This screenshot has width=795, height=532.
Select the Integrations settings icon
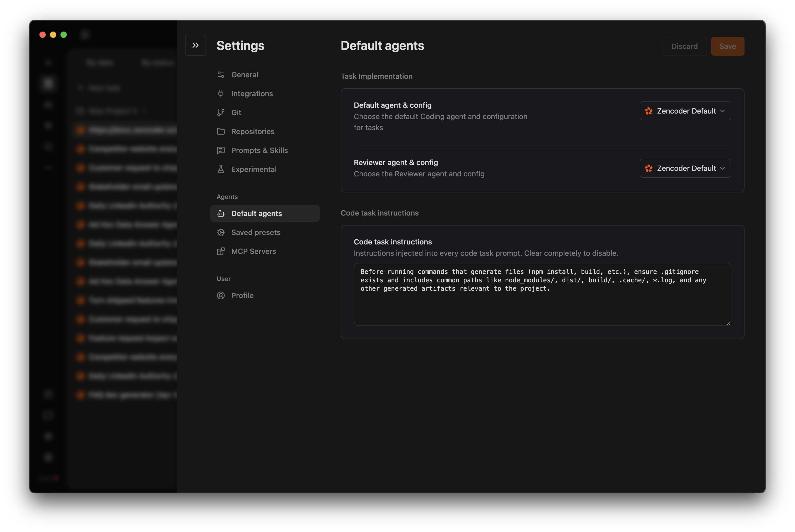point(221,93)
